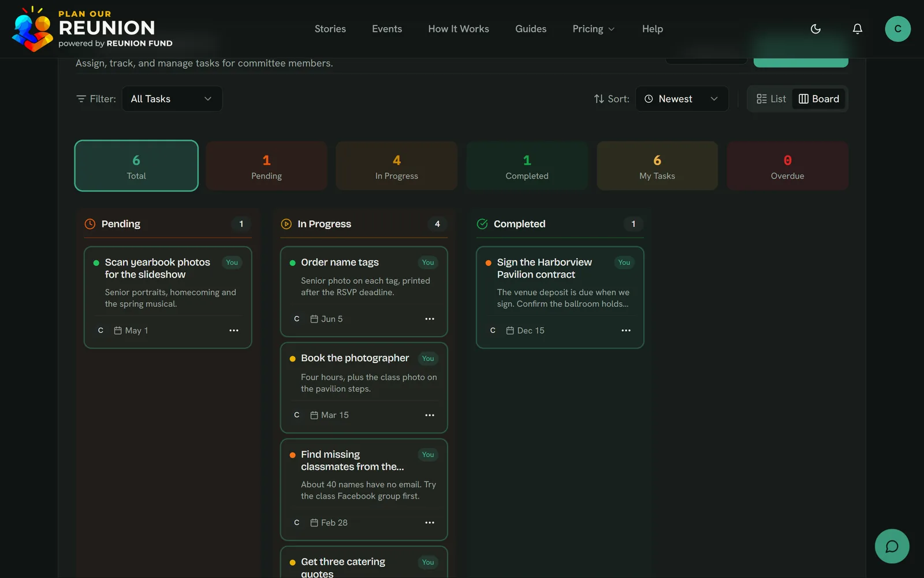Screen dimensions: 924x578
Task: Open the Guides nav item
Action: 531,29
